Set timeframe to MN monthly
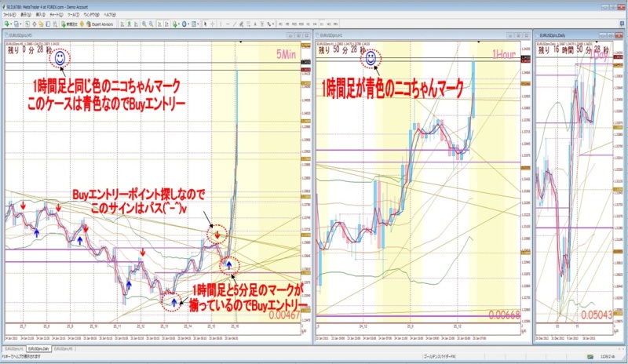628x364 pixels. 335,24
